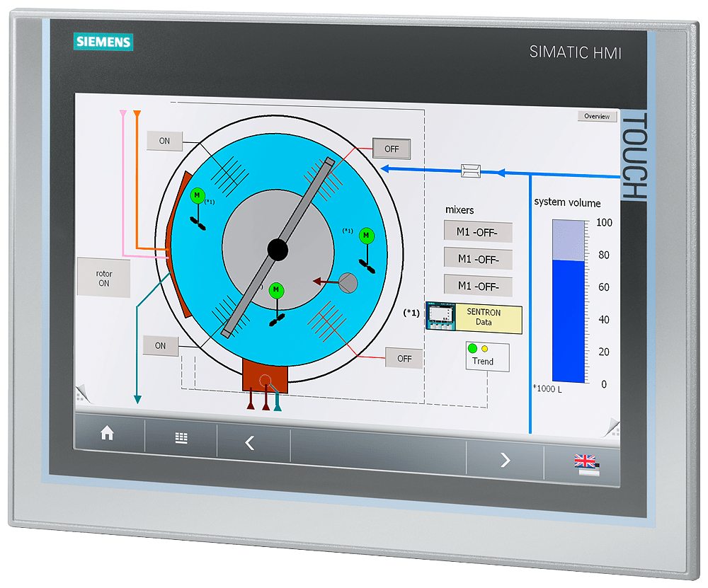This screenshot has width=708, height=588.
Task: Switch the rotor ON control
Action: coord(104,276)
